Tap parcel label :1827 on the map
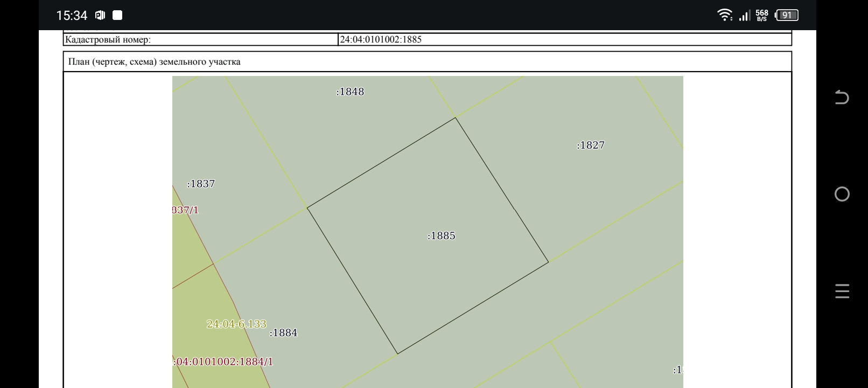The width and height of the screenshot is (868, 388). (591, 145)
